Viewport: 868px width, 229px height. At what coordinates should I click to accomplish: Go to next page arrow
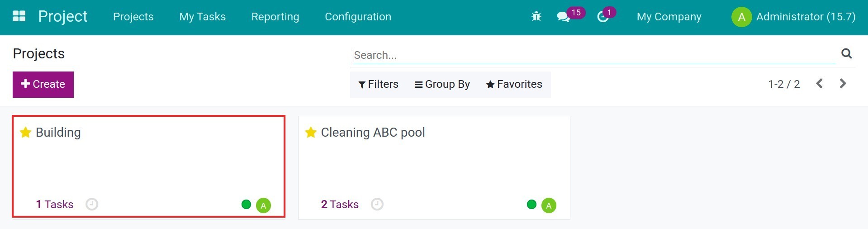point(843,84)
